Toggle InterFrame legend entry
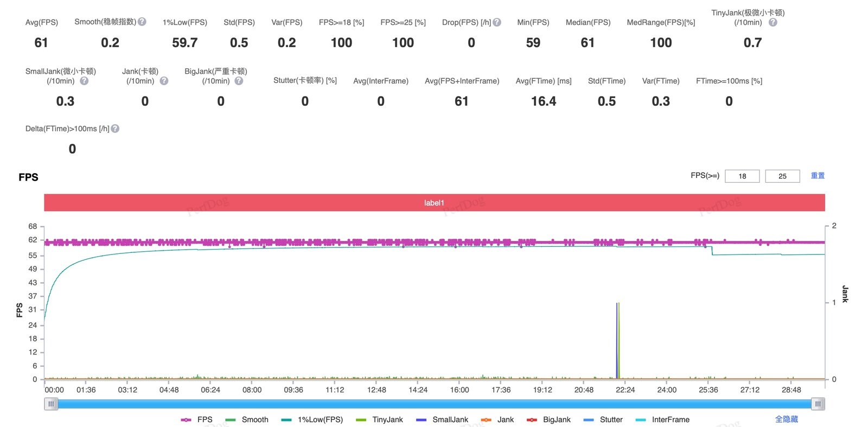The width and height of the screenshot is (868, 427). pos(662,419)
